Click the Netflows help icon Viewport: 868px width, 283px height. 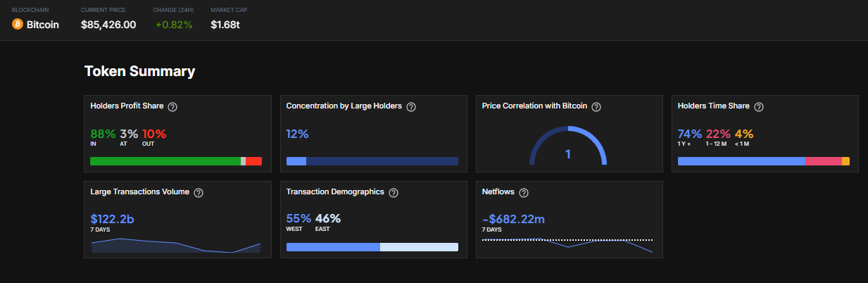(x=524, y=192)
